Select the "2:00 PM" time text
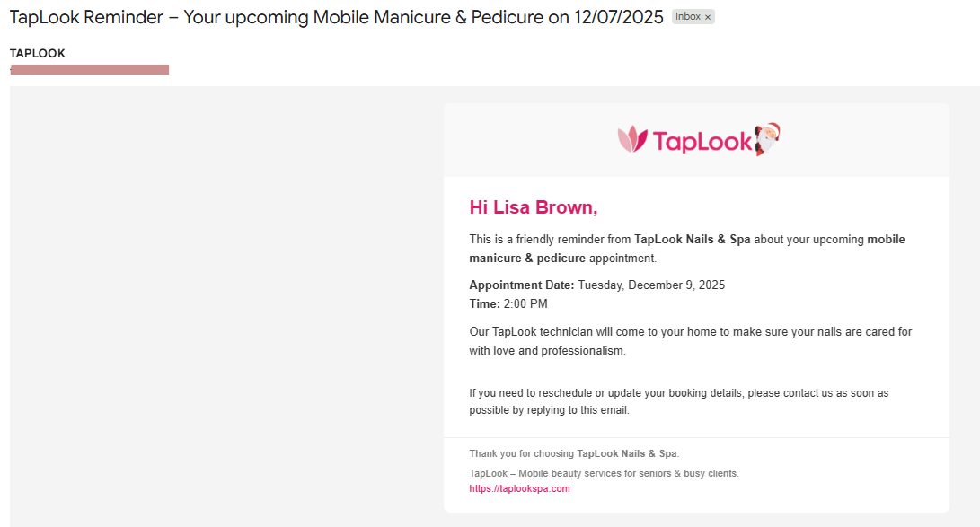This screenshot has width=980, height=527. pos(525,304)
